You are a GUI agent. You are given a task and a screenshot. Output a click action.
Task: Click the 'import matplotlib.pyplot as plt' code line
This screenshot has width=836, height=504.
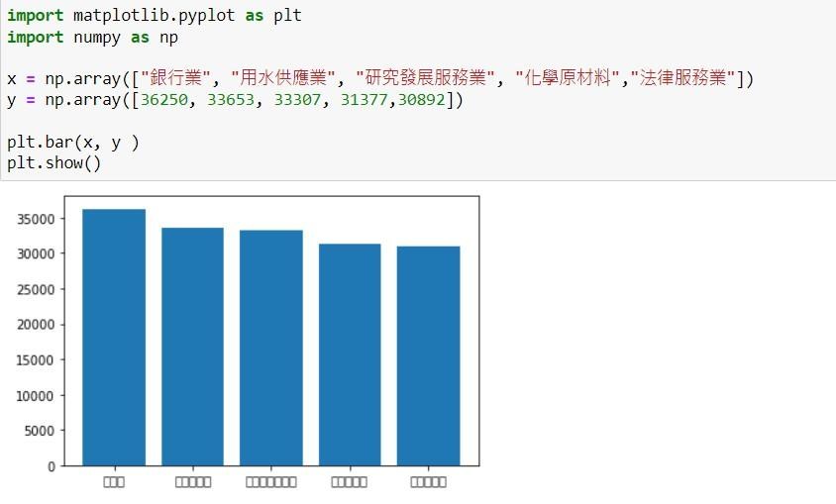click(155, 16)
